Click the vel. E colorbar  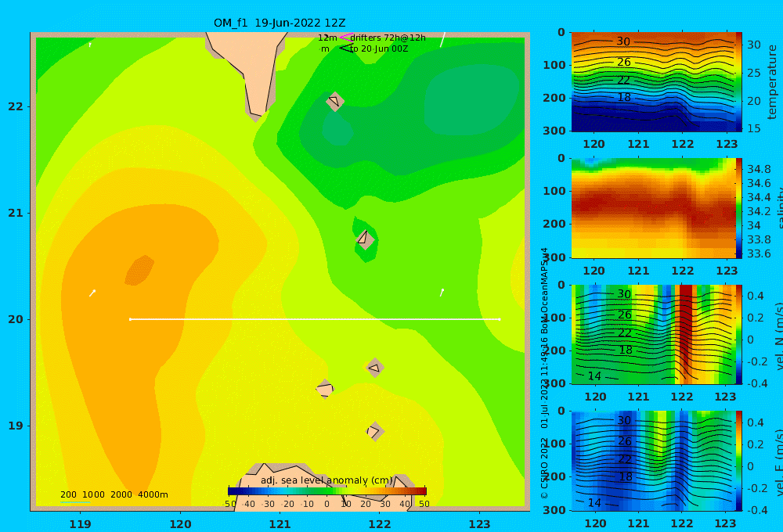point(739,461)
